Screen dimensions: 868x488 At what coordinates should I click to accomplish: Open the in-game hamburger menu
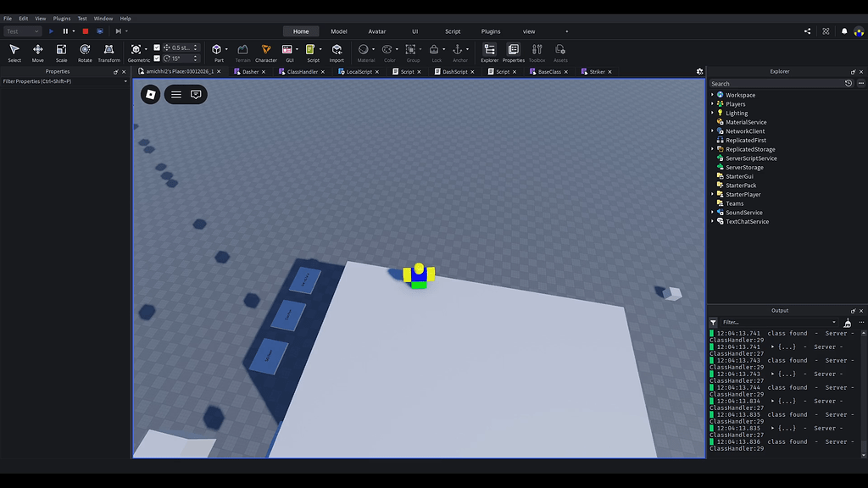pos(176,95)
